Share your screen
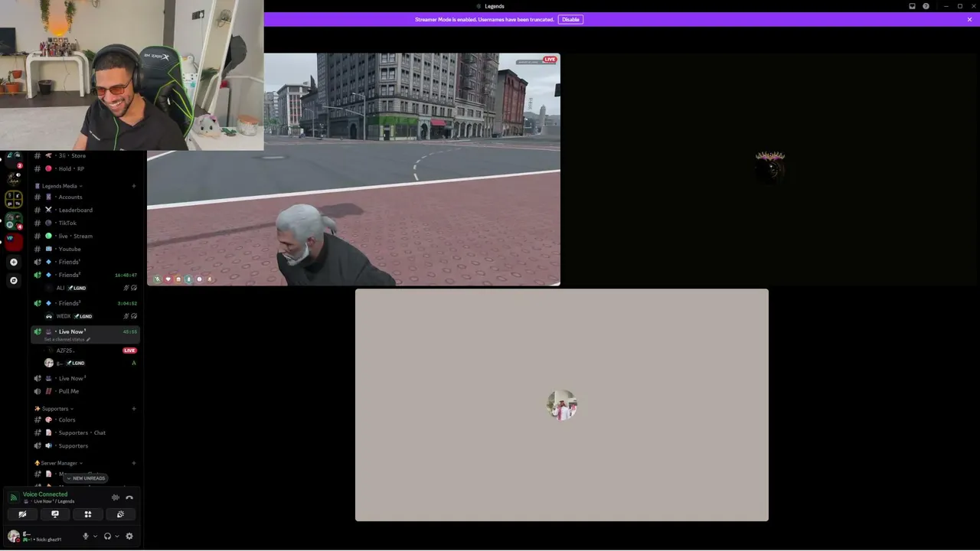 pyautogui.click(x=55, y=514)
